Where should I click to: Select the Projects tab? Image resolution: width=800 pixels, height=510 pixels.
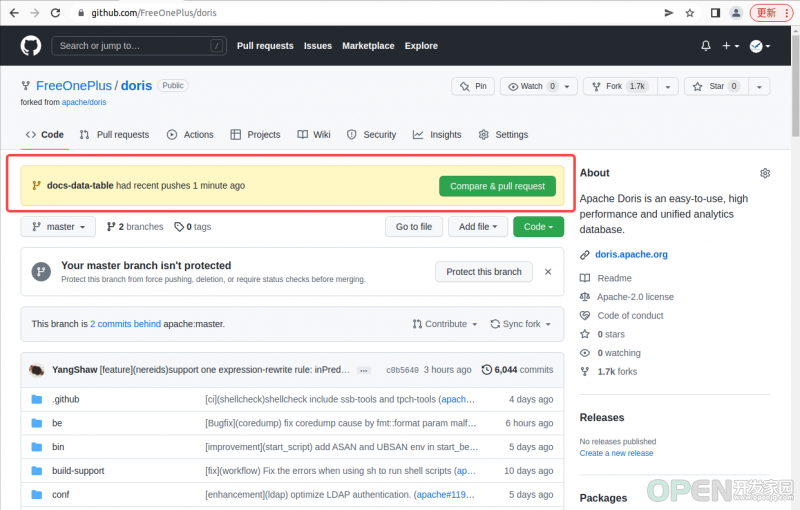[255, 135]
